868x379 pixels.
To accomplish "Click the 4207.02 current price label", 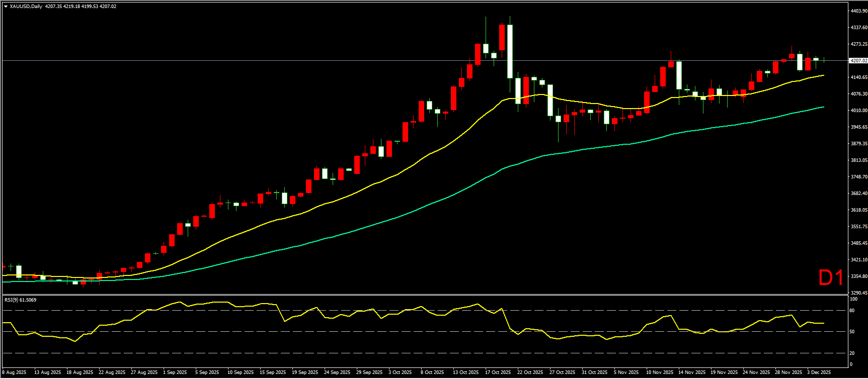I will 858,61.
